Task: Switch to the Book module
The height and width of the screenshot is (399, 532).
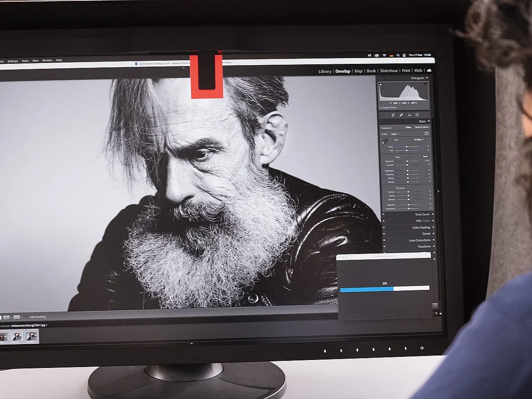Action: click(x=371, y=71)
